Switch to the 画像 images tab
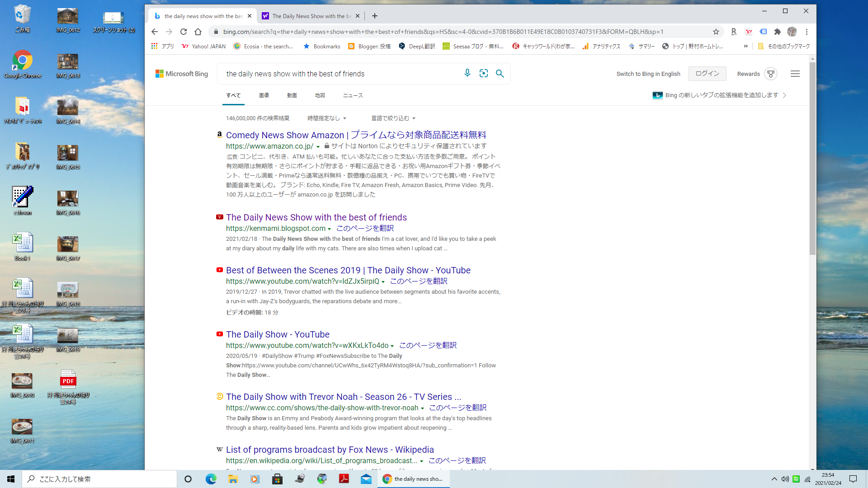The width and height of the screenshot is (868, 488). tap(264, 95)
